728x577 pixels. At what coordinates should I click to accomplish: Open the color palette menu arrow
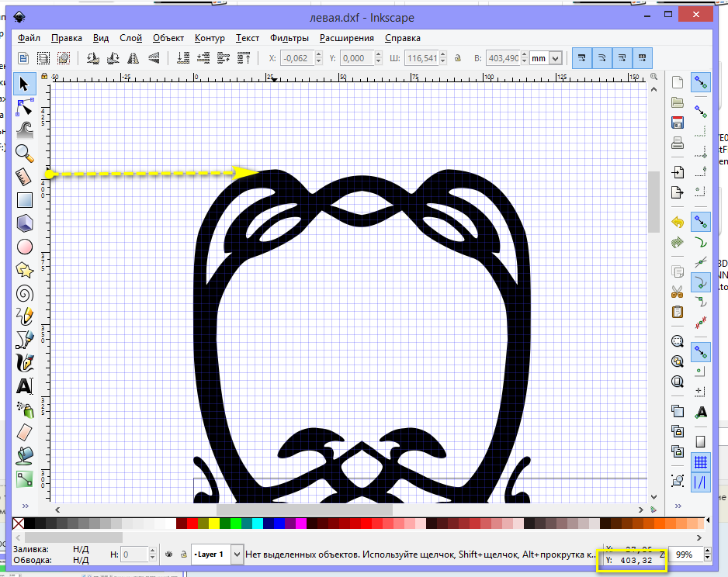coord(708,520)
